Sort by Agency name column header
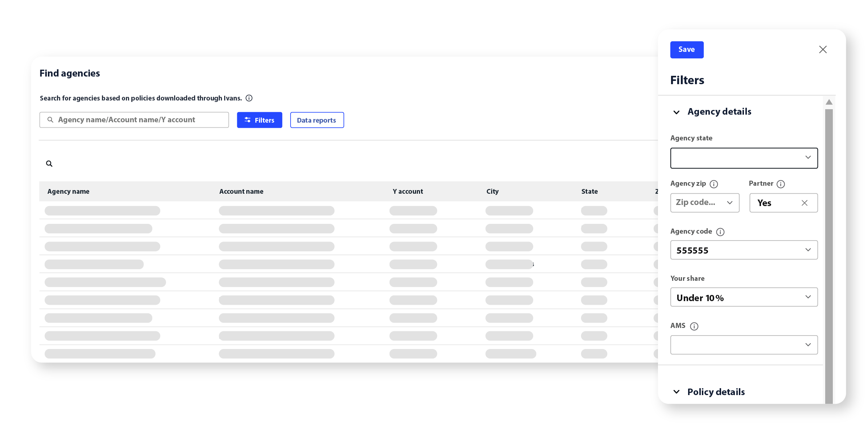This screenshot has width=868, height=427. [x=68, y=191]
